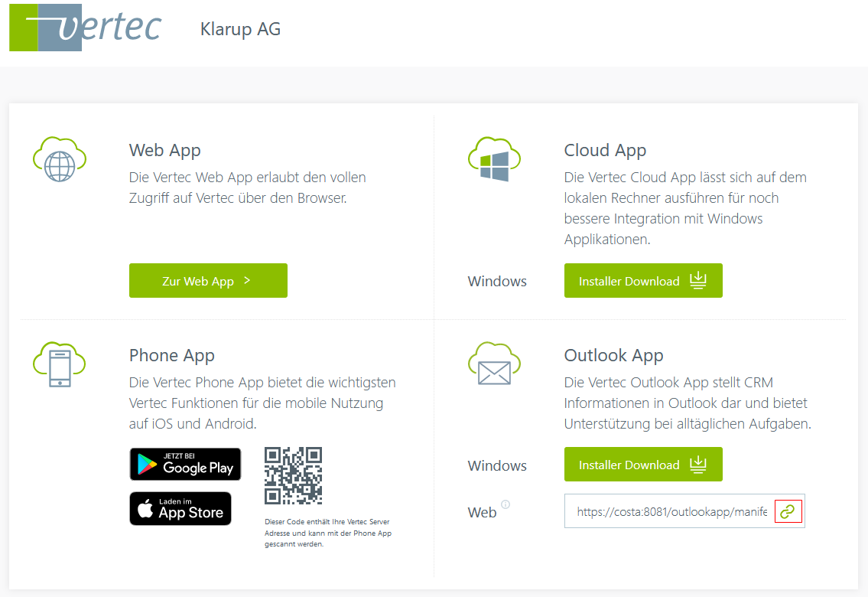868x597 pixels.
Task: Click the Klarup AG company name
Action: pos(240,29)
